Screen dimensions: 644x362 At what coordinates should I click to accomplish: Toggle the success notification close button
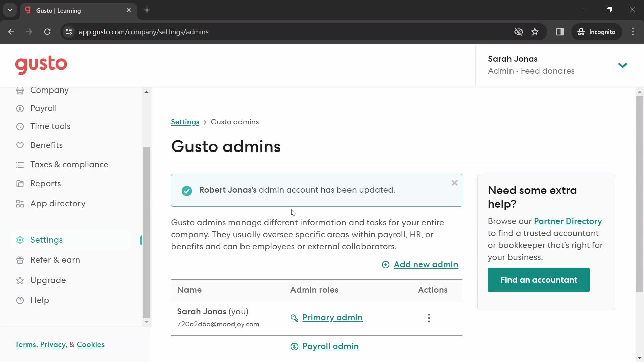click(455, 183)
